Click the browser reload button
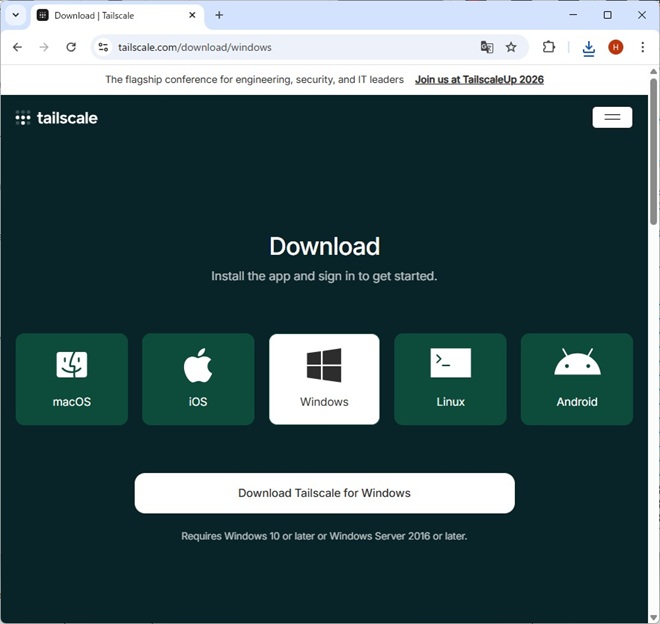The height and width of the screenshot is (624, 660). pyautogui.click(x=71, y=47)
